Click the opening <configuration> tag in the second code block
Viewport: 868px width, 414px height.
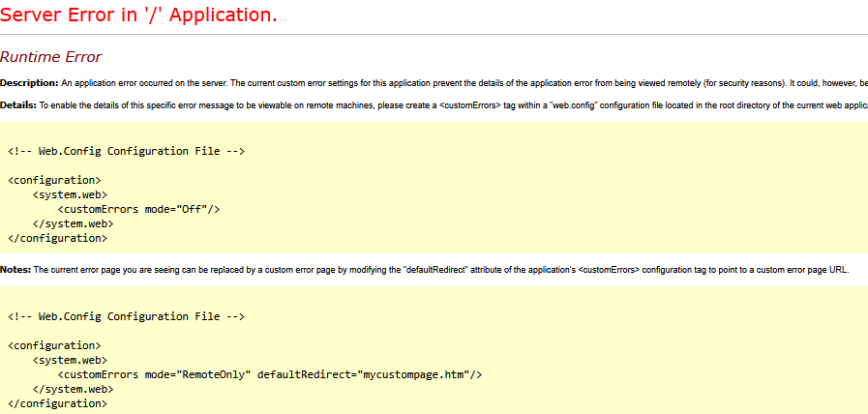pos(54,345)
